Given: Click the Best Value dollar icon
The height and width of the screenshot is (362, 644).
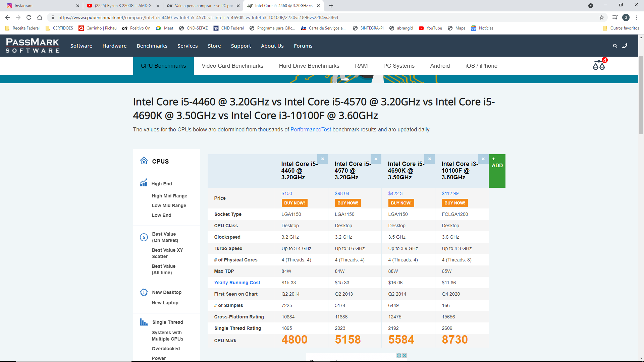Looking at the screenshot, I should click(144, 237).
